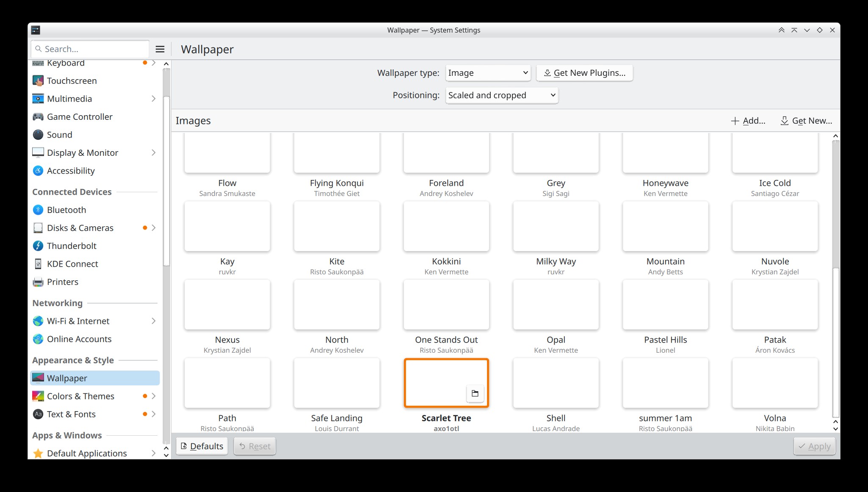Click the Accessibility icon
Screen dimensions: 868x492
(38, 171)
